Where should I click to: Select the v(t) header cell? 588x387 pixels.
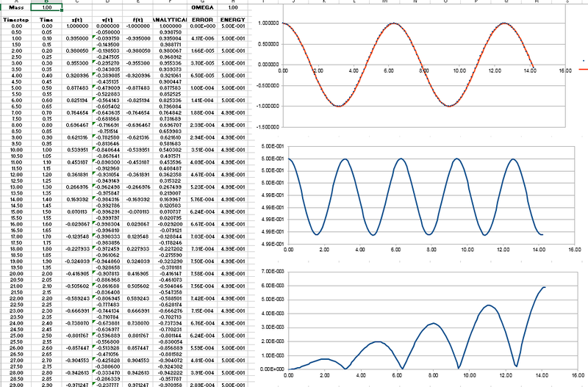click(107, 20)
